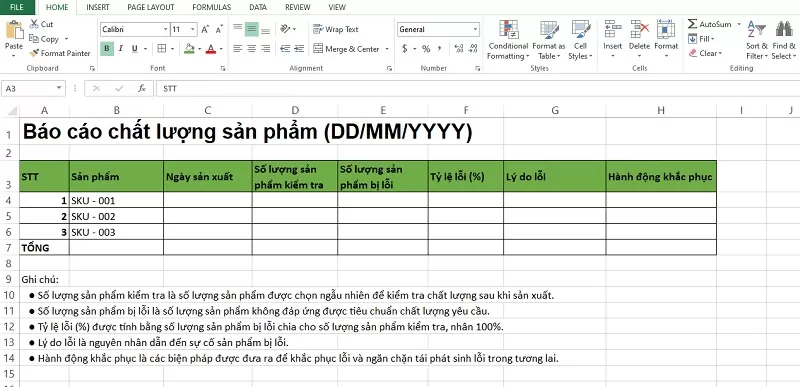Open Font dialog launcher
Viewport: 800px width, 387px height.
223,68
